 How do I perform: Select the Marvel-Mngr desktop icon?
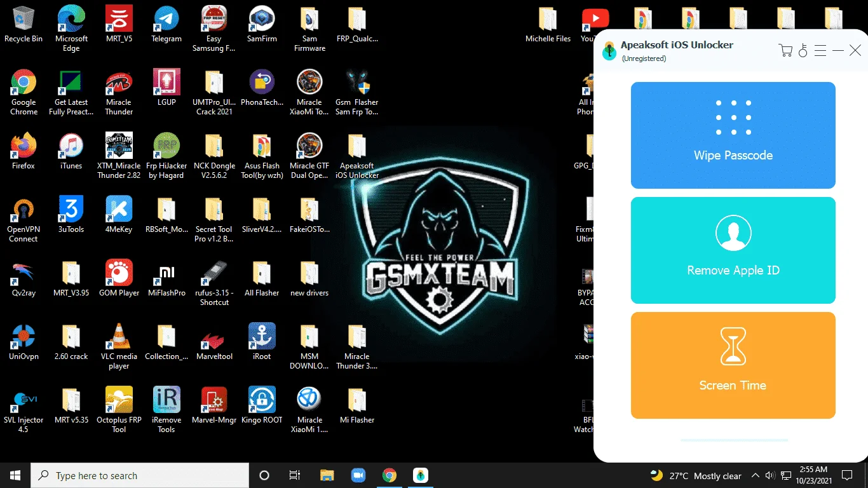click(214, 405)
